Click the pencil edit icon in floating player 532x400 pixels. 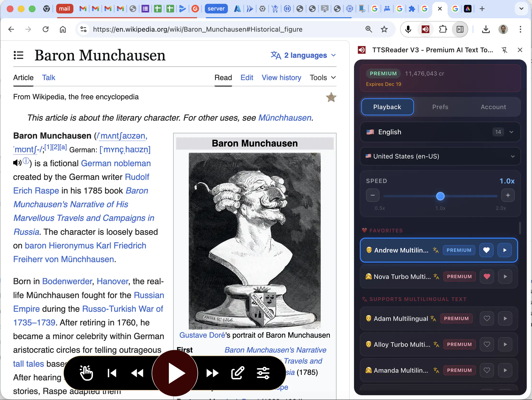tap(238, 373)
